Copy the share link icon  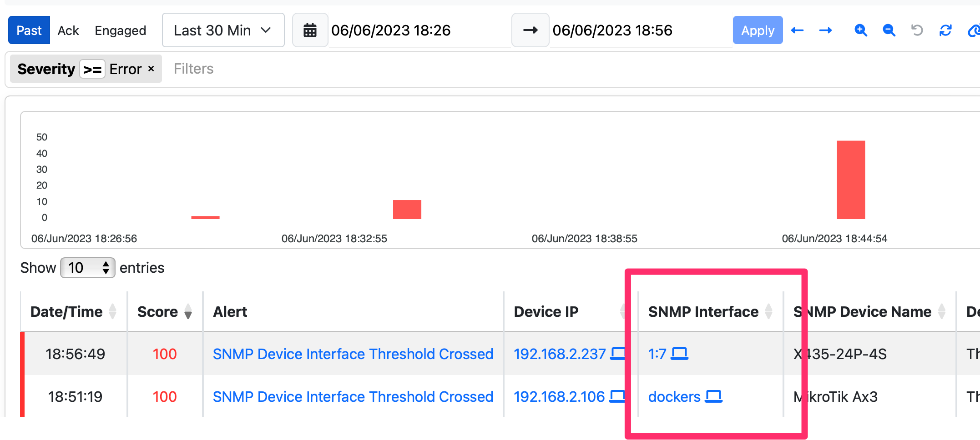tap(975, 30)
